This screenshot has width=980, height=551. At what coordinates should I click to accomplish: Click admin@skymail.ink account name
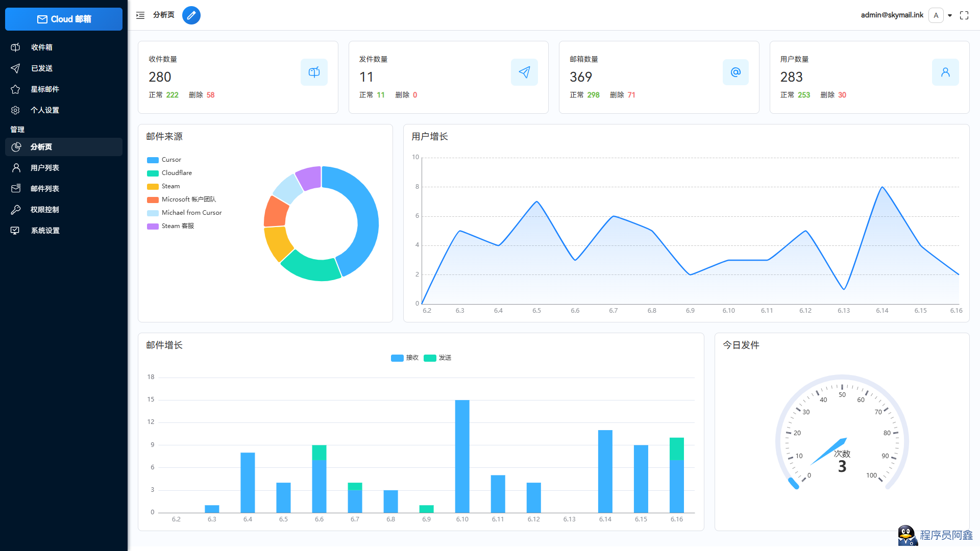pyautogui.click(x=892, y=15)
